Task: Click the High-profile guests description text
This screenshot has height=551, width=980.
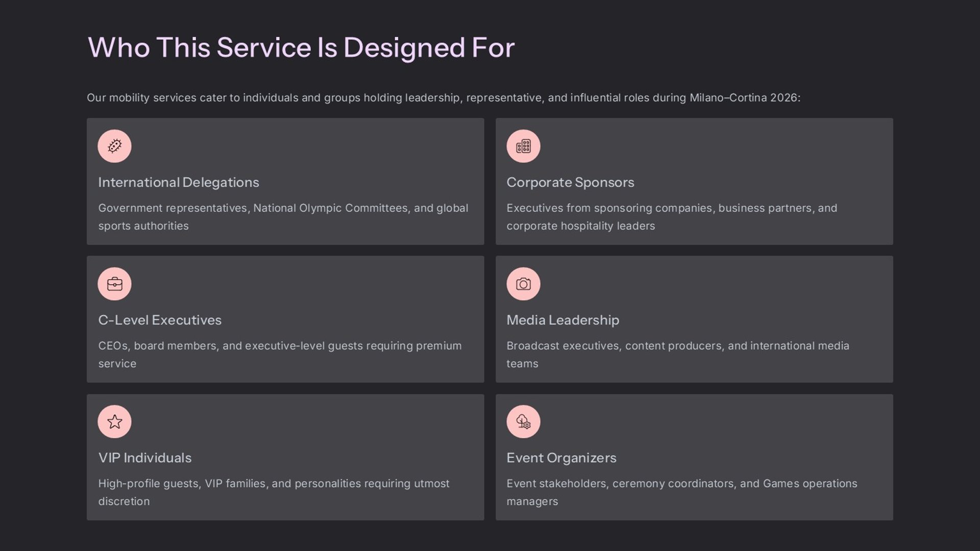Action: (x=274, y=492)
